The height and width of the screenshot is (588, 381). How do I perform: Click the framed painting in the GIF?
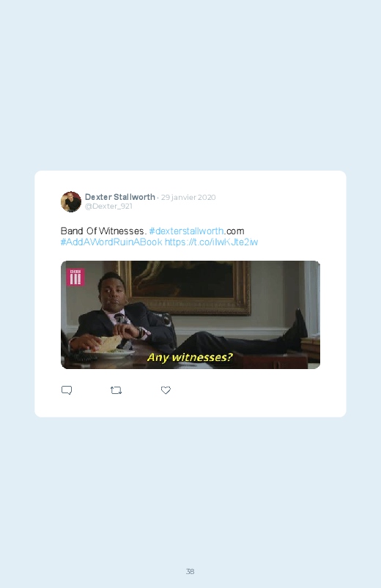click(184, 288)
